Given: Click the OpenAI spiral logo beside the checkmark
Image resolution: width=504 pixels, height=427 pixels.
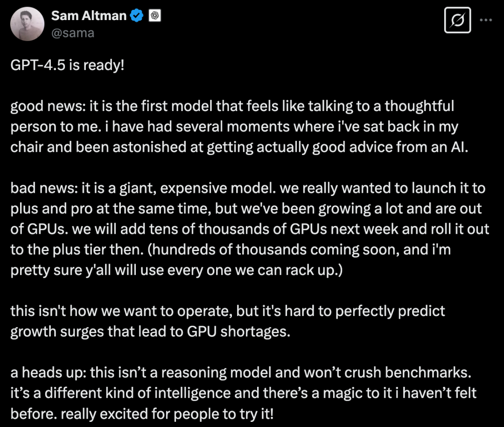Looking at the screenshot, I should (x=155, y=15).
